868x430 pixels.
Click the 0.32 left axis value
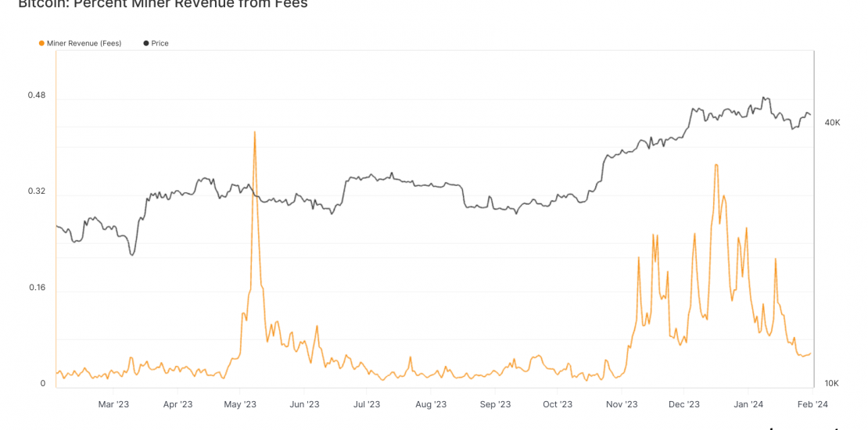click(x=37, y=192)
